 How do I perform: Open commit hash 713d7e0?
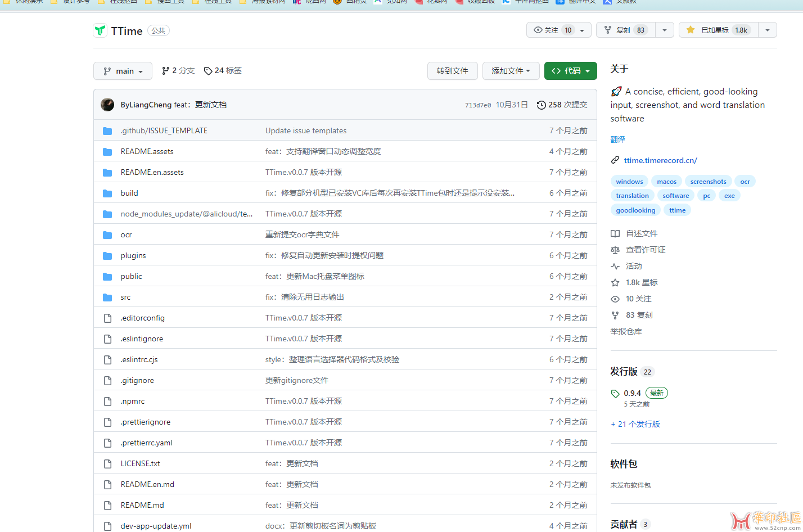pos(477,105)
